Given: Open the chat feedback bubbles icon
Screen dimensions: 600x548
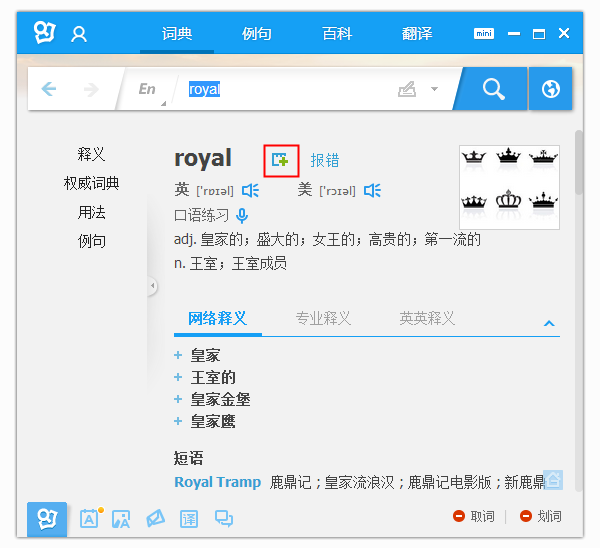Looking at the screenshot, I should (x=224, y=519).
